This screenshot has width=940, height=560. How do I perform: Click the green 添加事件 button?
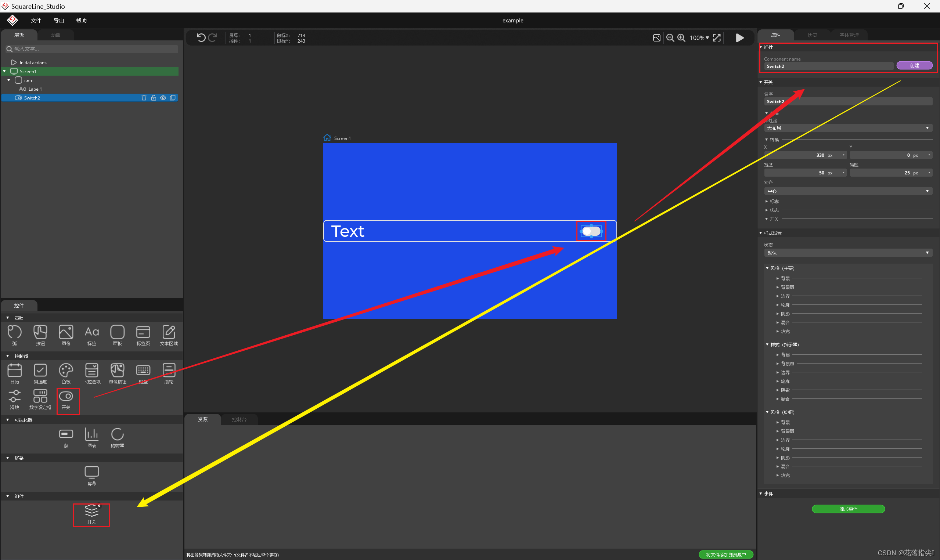(848, 509)
